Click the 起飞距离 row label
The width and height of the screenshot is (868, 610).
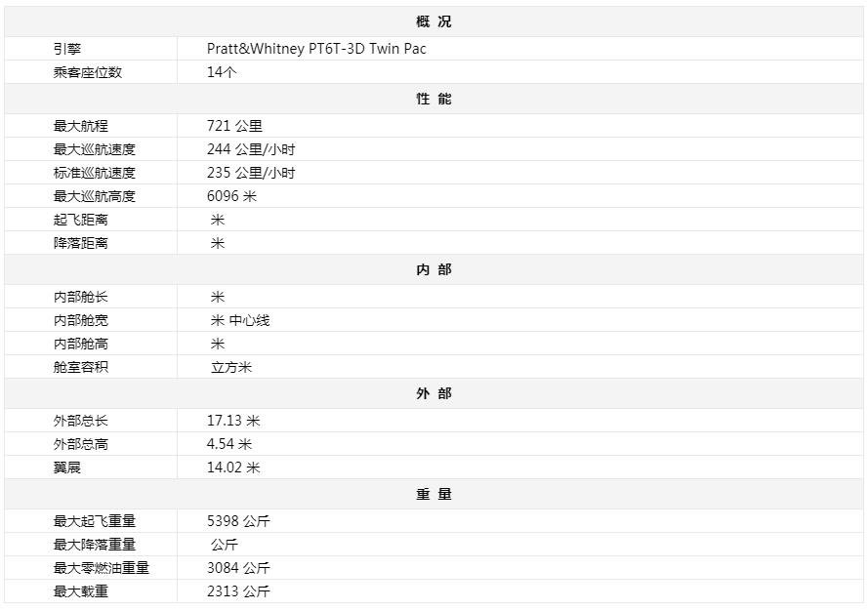click(x=81, y=220)
